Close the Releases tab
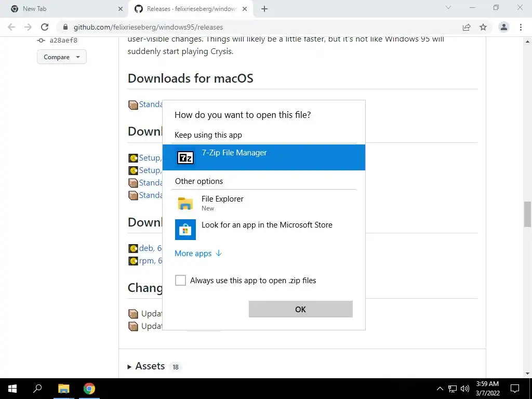 tap(245, 9)
